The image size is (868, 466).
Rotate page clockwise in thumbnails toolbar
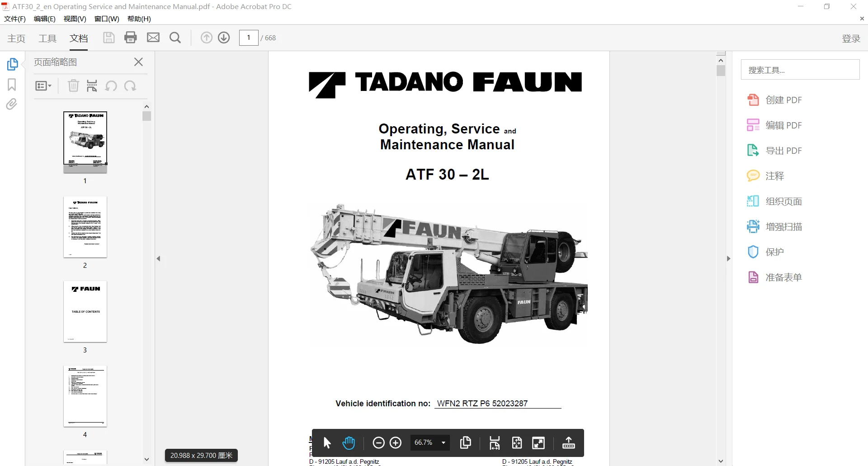pyautogui.click(x=130, y=86)
